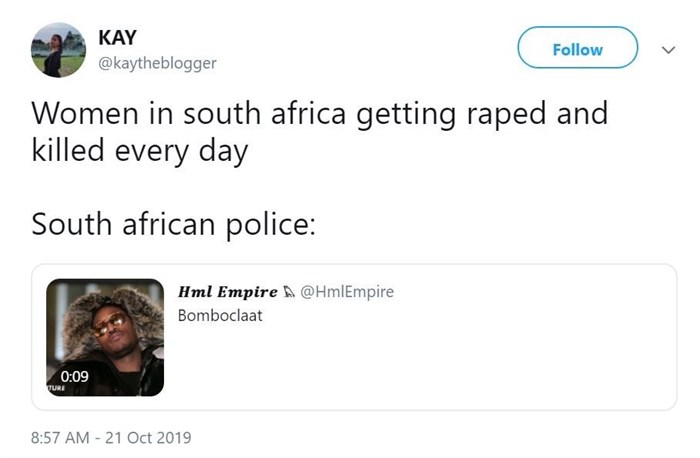This screenshot has width=700, height=458.
Task: Follow the KAY account
Action: pyautogui.click(x=577, y=48)
